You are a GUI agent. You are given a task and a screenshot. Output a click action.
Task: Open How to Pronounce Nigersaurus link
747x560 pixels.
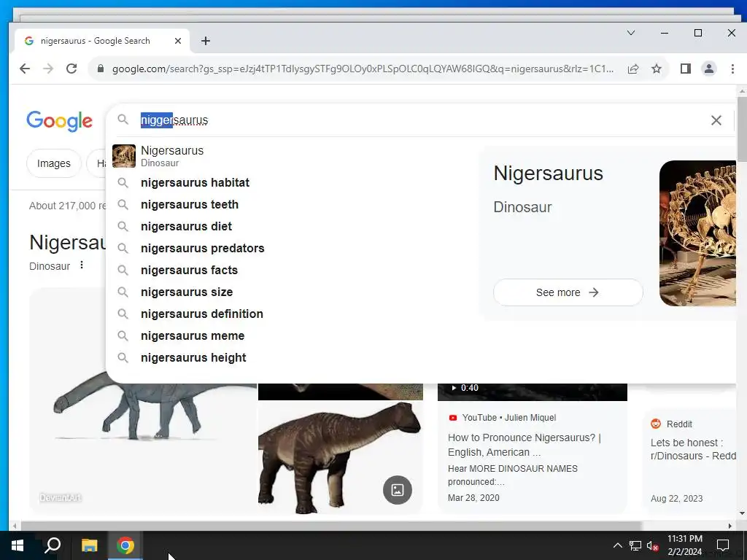[524, 445]
